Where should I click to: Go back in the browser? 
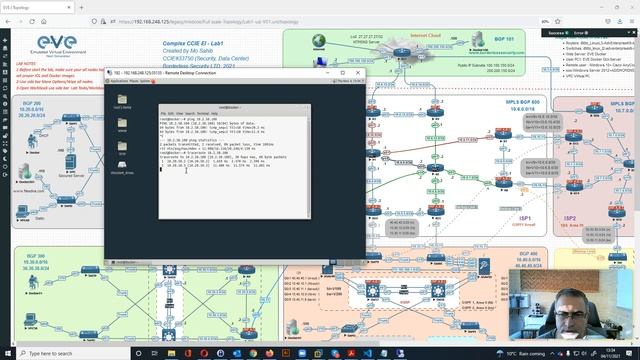pyautogui.click(x=8, y=21)
